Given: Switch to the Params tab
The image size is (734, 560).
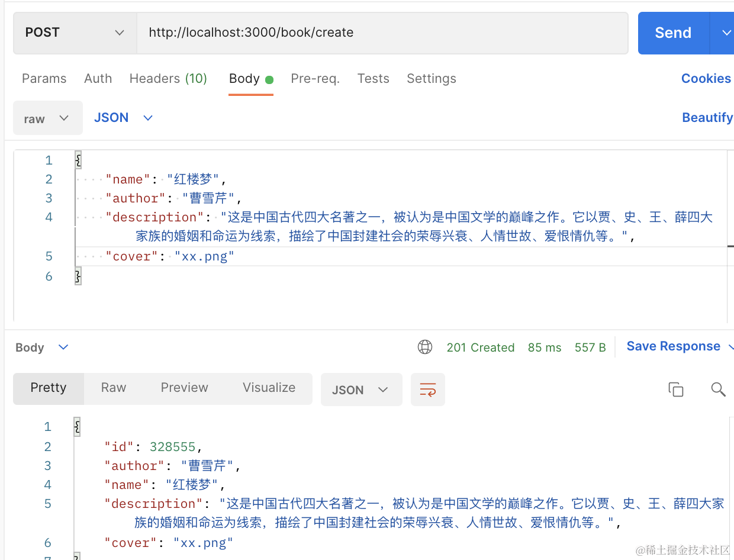Looking at the screenshot, I should pyautogui.click(x=44, y=79).
